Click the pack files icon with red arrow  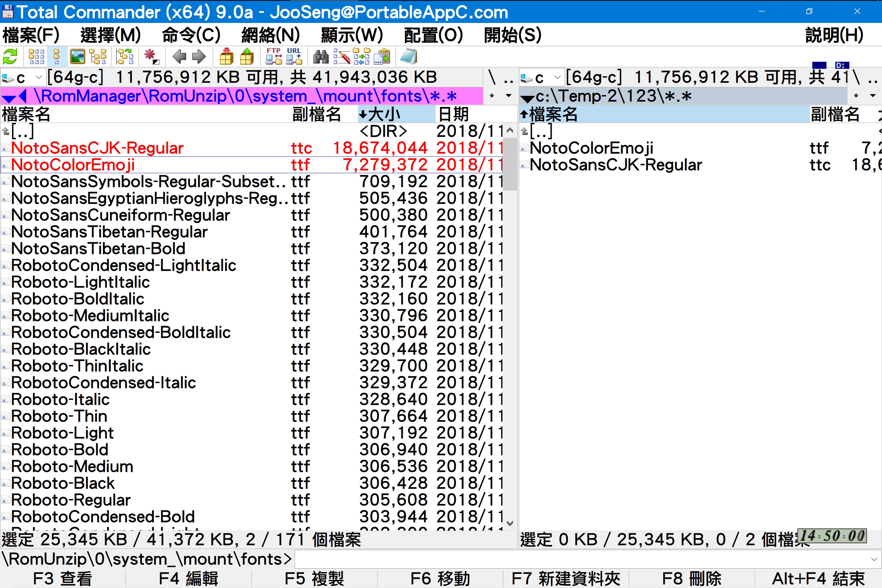(x=226, y=57)
